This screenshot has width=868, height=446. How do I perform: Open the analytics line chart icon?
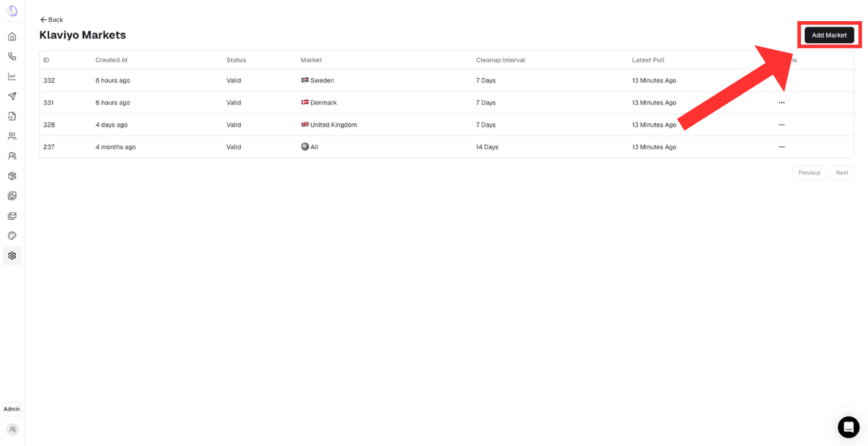click(12, 76)
